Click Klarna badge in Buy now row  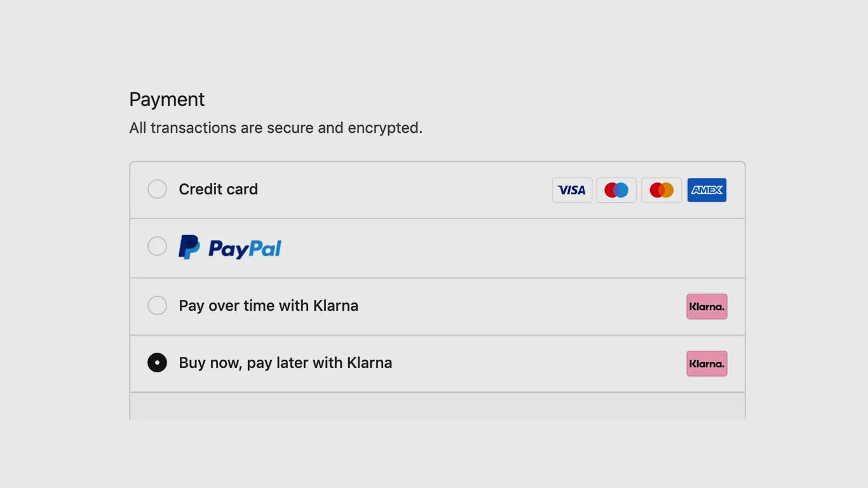[x=707, y=363]
